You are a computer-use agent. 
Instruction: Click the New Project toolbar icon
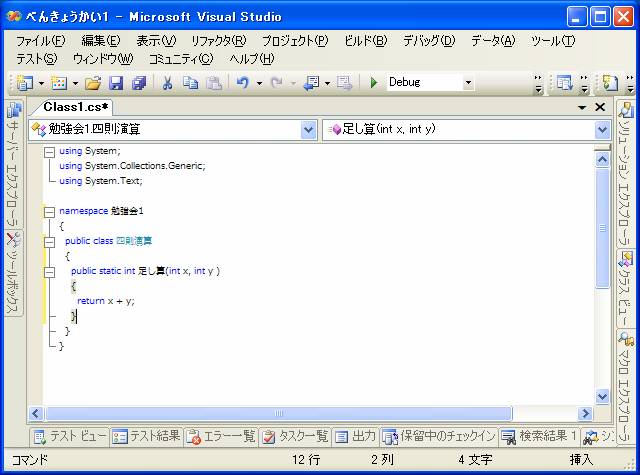click(25, 83)
